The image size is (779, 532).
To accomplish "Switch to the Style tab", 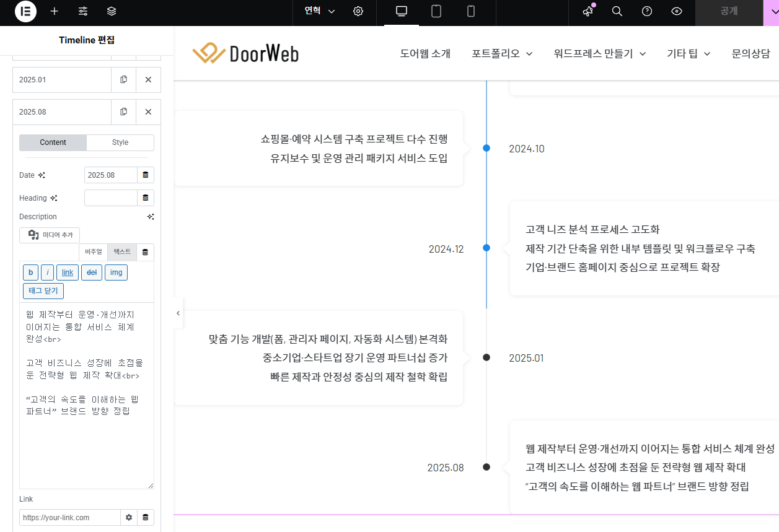I will click(120, 142).
